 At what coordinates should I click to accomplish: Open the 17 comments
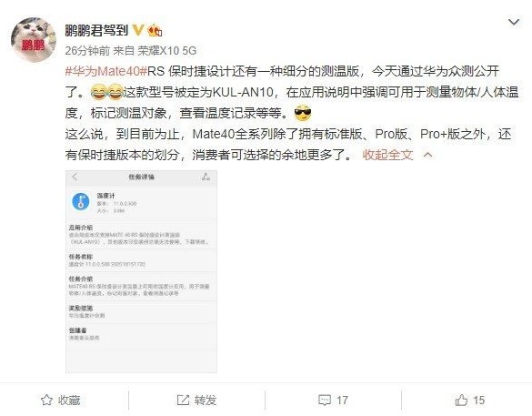tap(342, 400)
